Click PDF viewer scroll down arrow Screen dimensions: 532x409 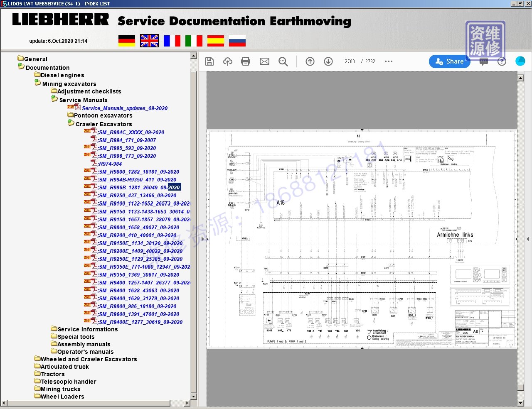point(521,403)
